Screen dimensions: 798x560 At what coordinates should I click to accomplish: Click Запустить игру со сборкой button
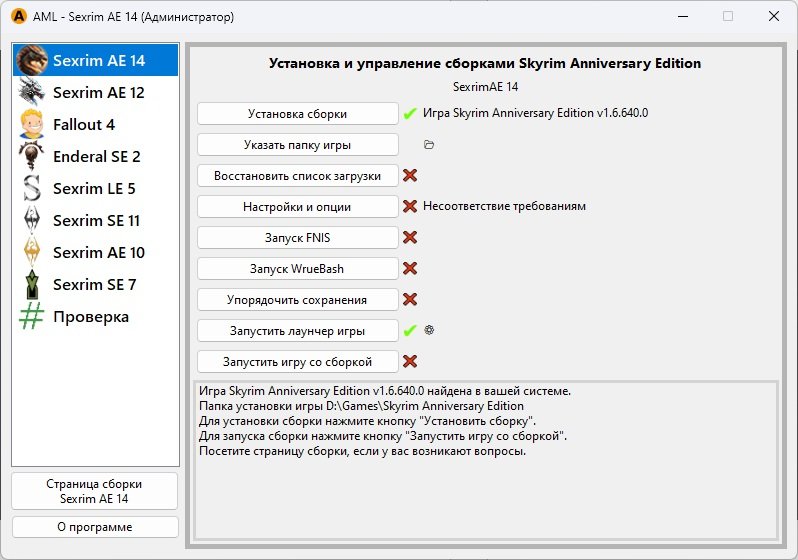pos(297,361)
